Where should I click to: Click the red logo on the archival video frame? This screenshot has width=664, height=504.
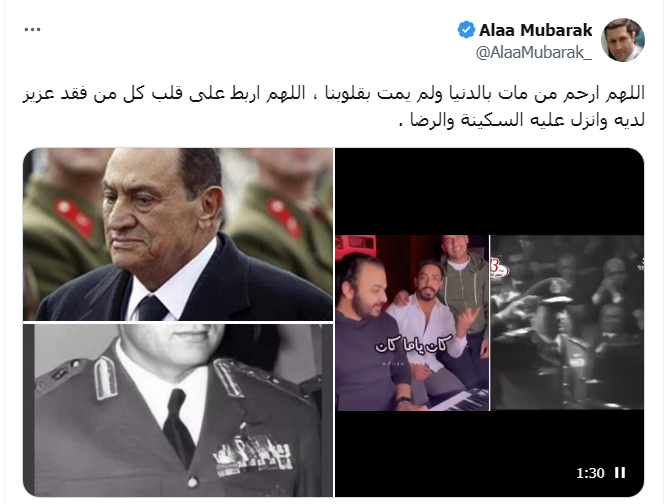pyautogui.click(x=500, y=269)
